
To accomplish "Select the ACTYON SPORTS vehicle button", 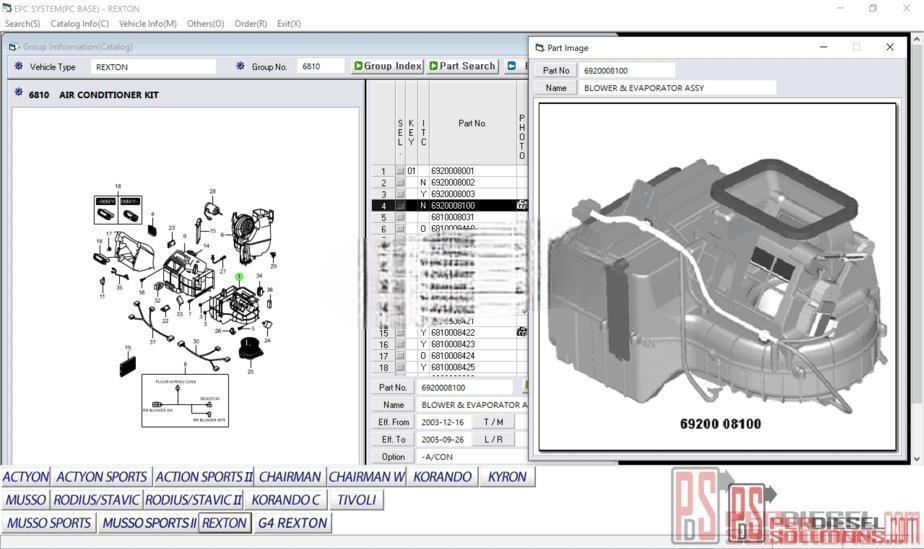I will (101, 477).
